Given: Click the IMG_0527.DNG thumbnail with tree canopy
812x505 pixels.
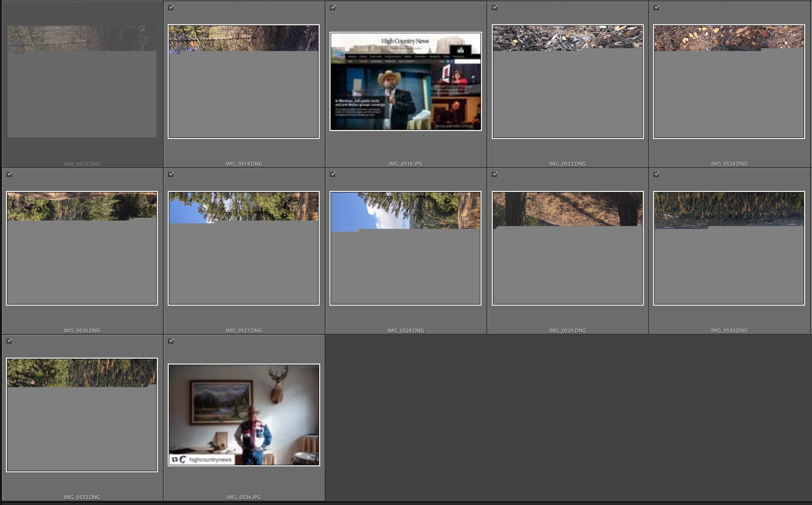Looking at the screenshot, I should point(244,248).
